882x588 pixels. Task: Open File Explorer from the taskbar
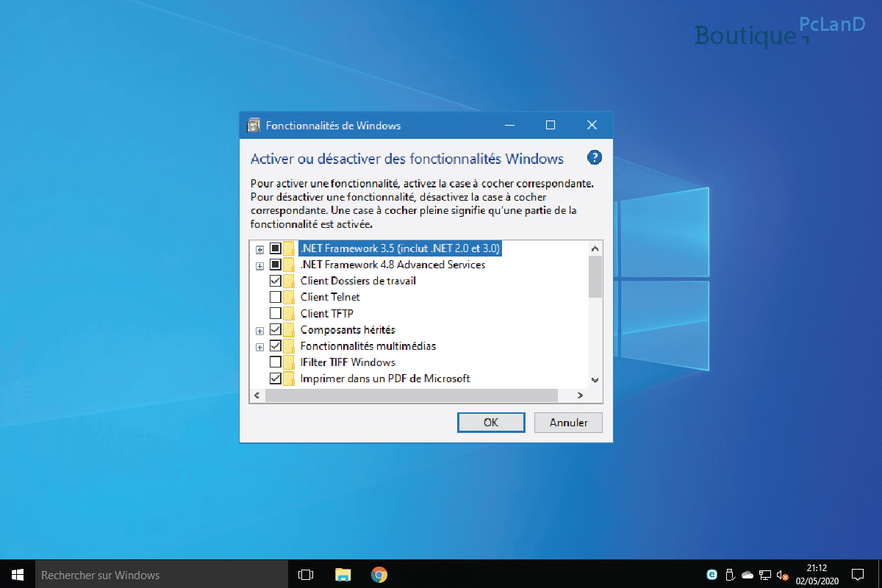(x=343, y=574)
